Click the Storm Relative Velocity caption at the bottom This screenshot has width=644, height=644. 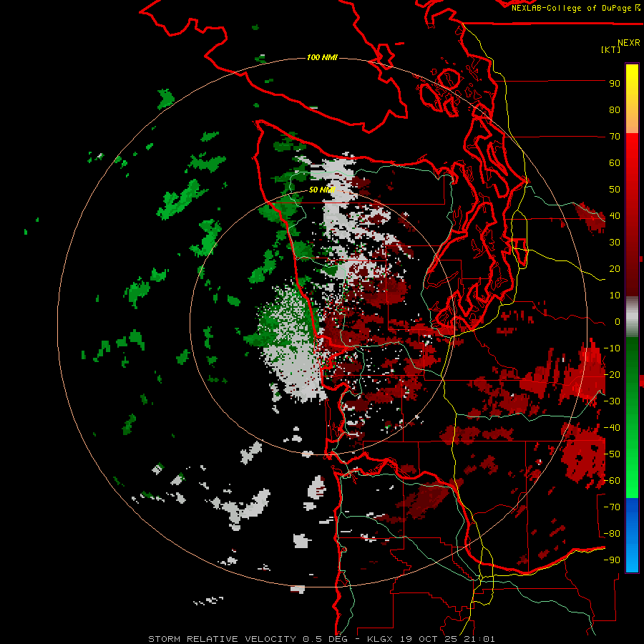321,639
